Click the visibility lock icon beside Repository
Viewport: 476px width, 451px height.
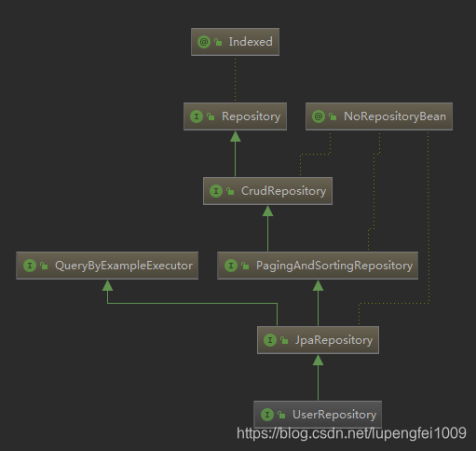tap(211, 116)
